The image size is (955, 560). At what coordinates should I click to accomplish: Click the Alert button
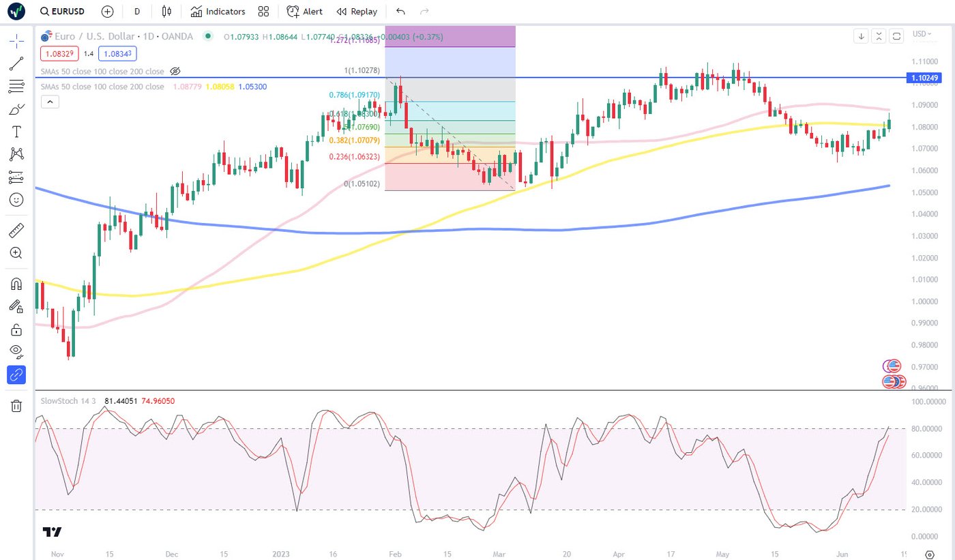tap(305, 12)
